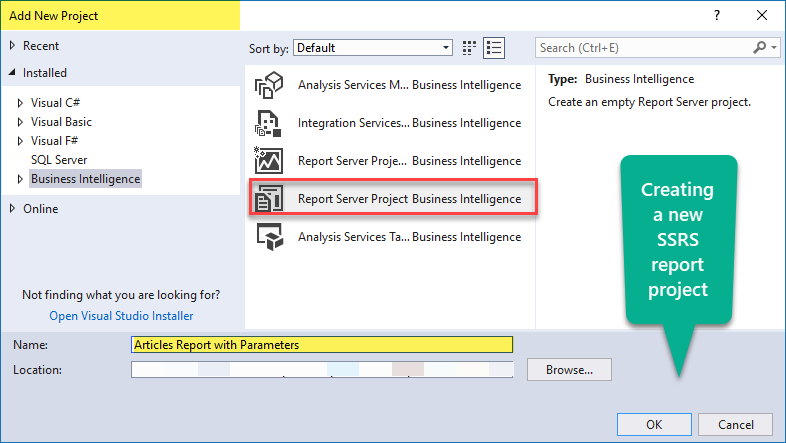Select Business Intelligence category

(x=86, y=179)
